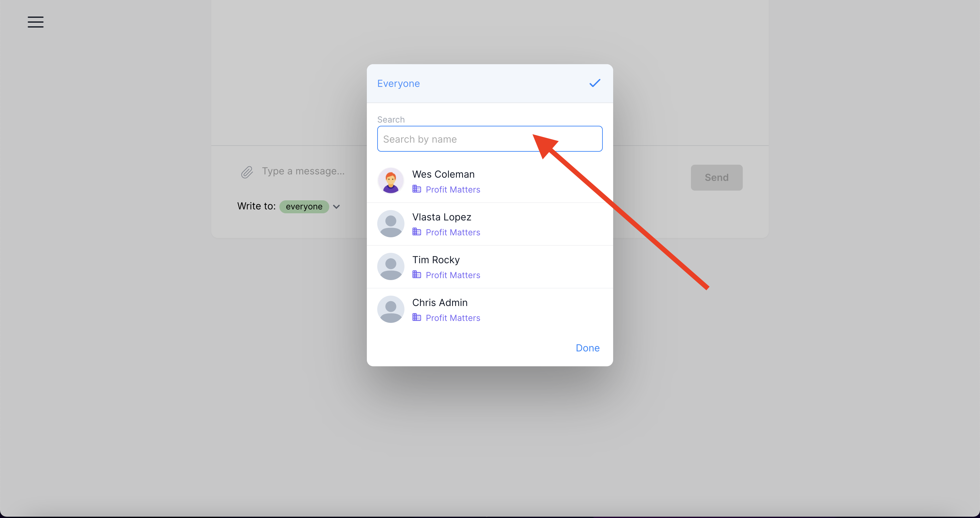
Task: Click the paperclip attachment icon
Action: [247, 172]
